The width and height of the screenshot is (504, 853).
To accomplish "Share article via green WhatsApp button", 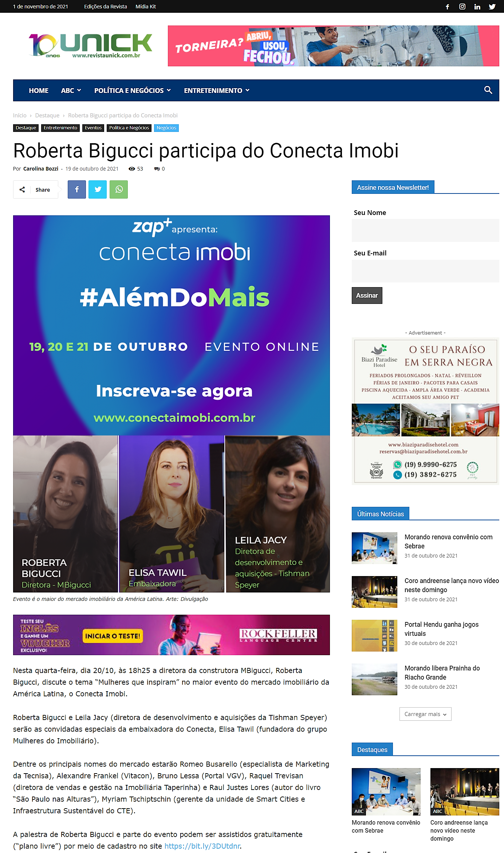I will point(119,189).
